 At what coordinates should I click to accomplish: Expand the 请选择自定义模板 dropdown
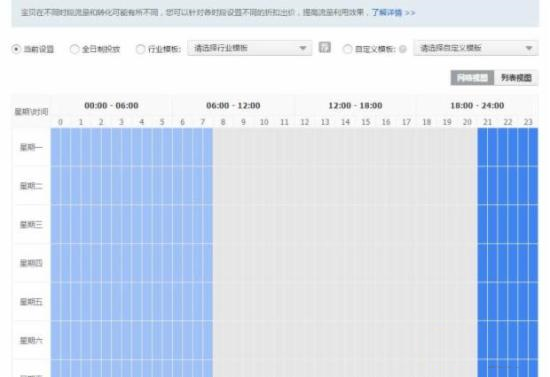click(476, 48)
